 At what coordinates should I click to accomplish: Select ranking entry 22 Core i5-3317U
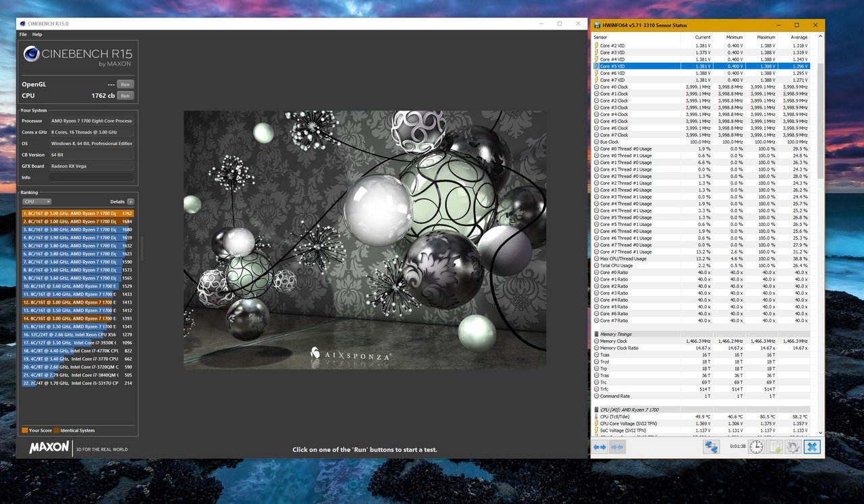pos(78,383)
